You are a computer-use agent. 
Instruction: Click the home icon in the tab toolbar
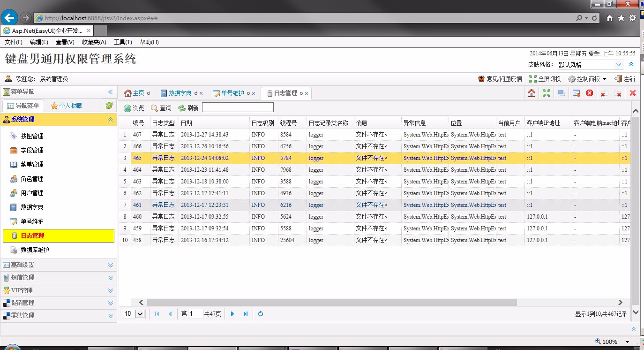point(531,93)
